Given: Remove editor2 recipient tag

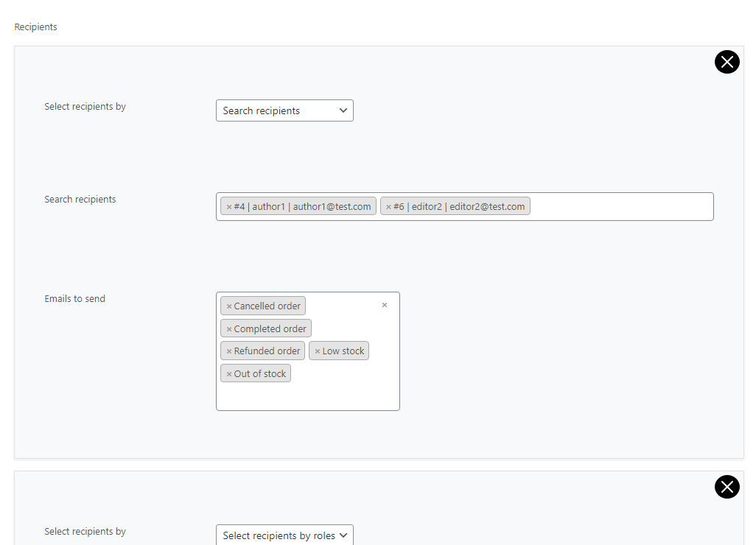Looking at the screenshot, I should (x=389, y=207).
